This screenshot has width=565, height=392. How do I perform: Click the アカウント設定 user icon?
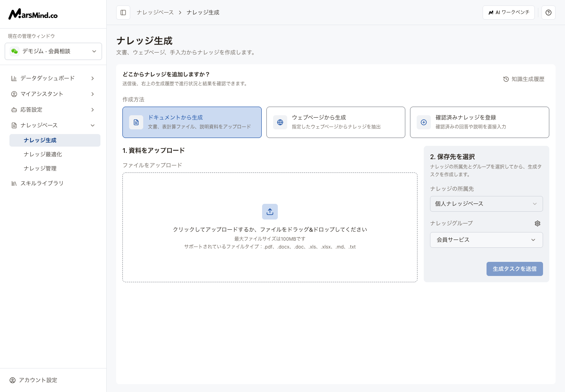[x=13, y=380]
